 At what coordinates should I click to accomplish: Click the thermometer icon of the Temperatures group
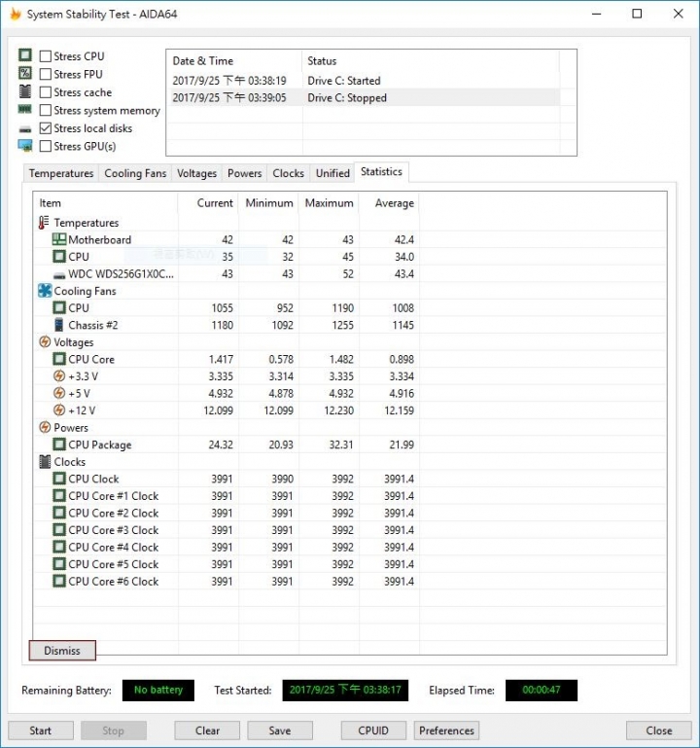(x=44, y=223)
